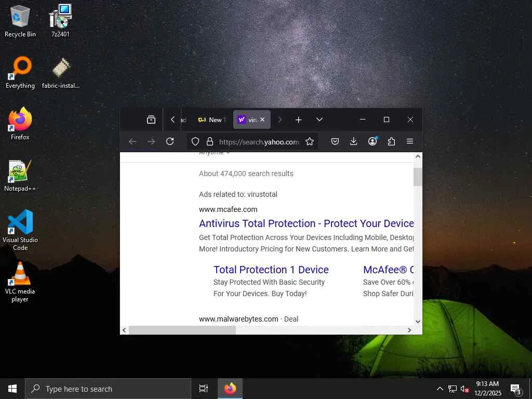Open tracking protection shield icon
Image resolution: width=532 pixels, height=399 pixels.
coord(195,141)
